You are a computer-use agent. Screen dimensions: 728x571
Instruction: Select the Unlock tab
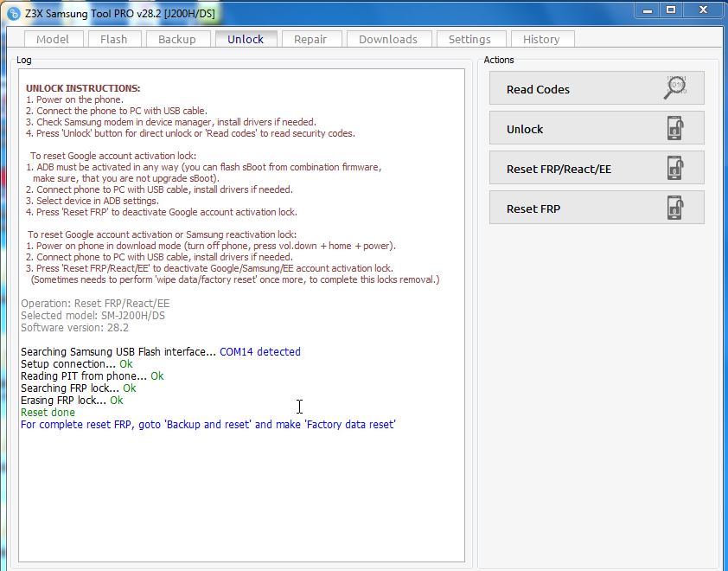click(246, 39)
